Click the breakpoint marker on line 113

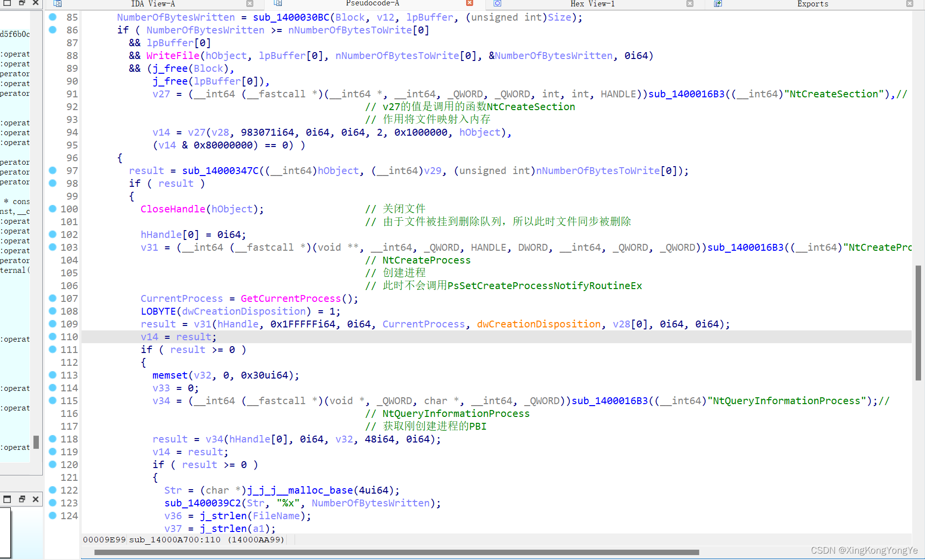click(53, 375)
